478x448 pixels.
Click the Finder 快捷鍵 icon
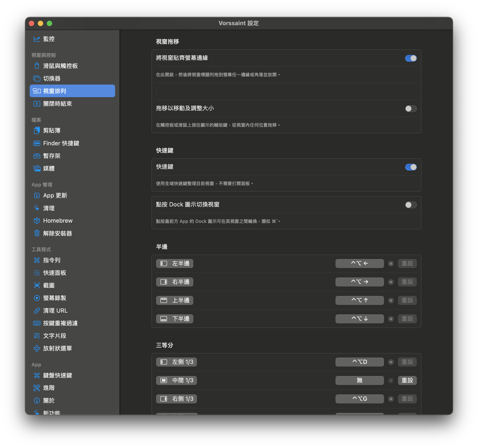click(x=37, y=143)
